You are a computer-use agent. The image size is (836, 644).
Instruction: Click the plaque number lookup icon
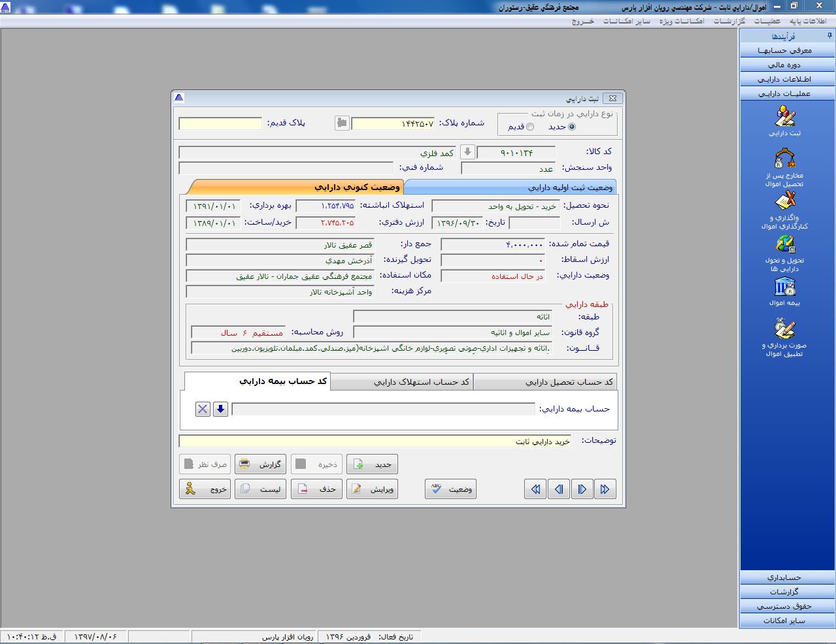pyautogui.click(x=342, y=123)
